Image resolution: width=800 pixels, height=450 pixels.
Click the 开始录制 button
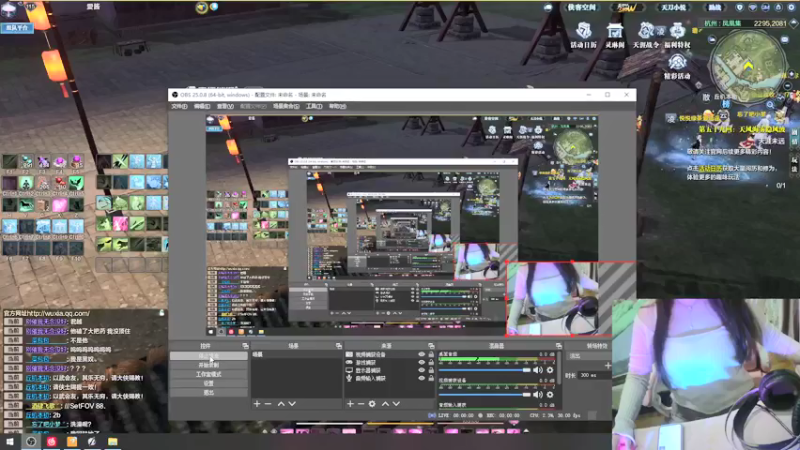coord(209,365)
